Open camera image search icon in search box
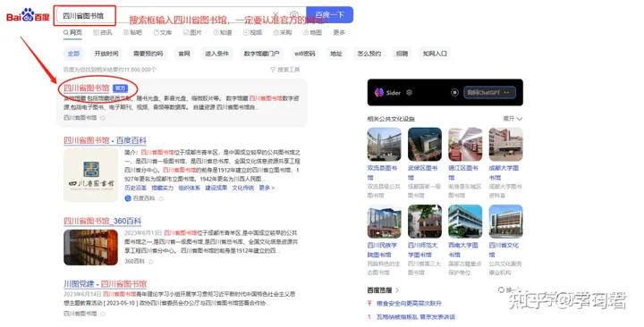The height and width of the screenshot is (327, 644). click(x=294, y=15)
